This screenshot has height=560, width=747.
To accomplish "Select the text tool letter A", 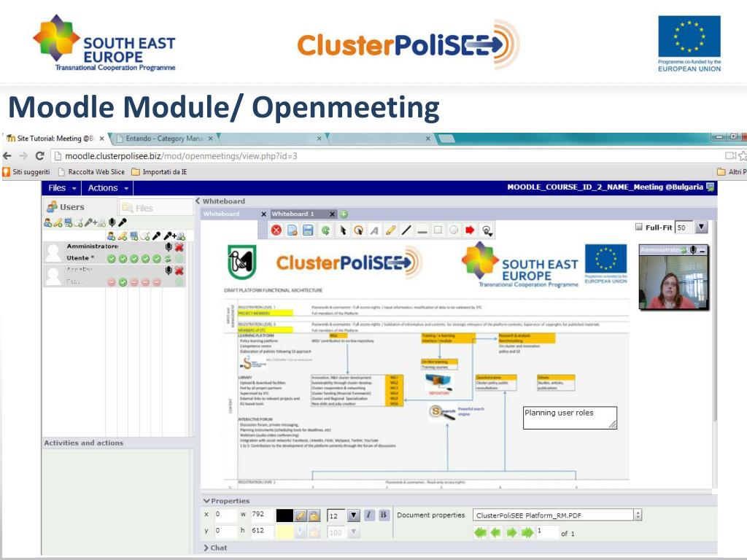I will (x=374, y=230).
